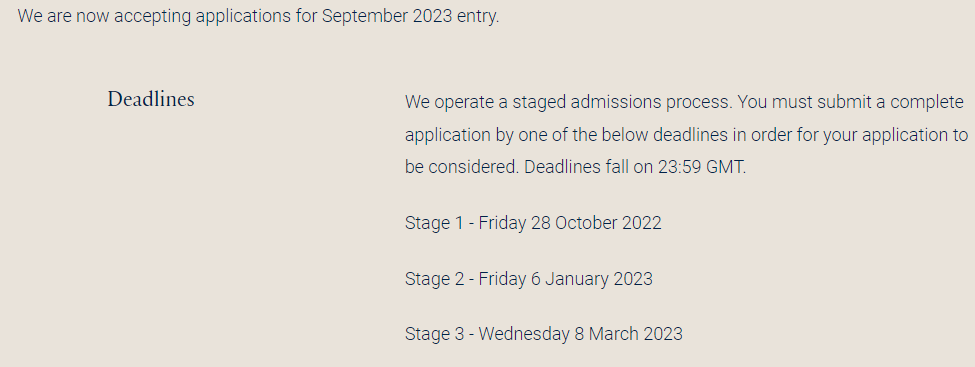975x367 pixels.
Task: Click the '23:59 GMT' deadline time text
Action: pos(701,167)
